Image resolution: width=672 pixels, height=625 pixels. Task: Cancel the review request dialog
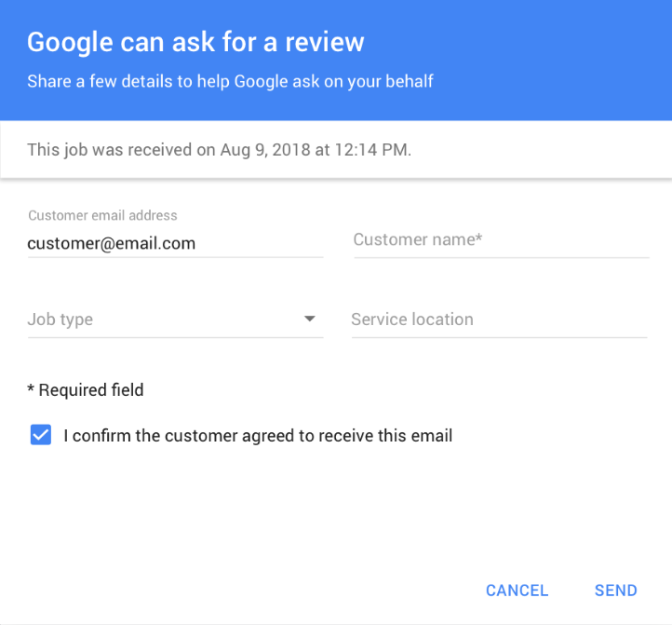(517, 591)
